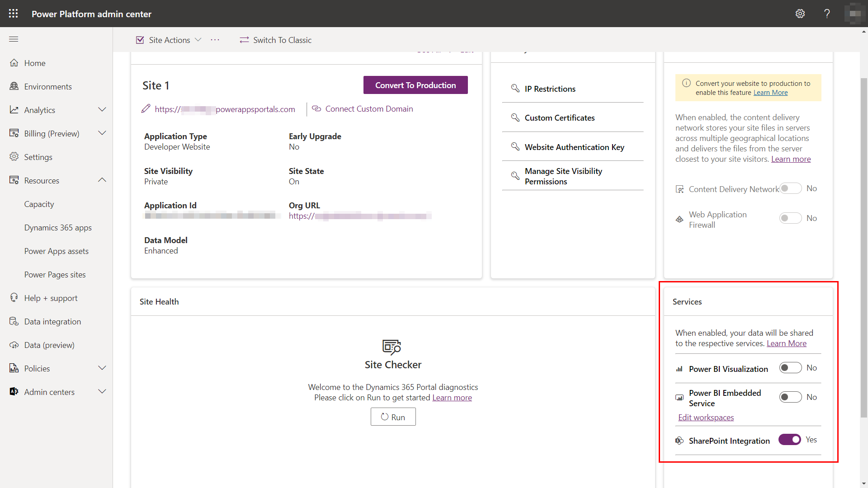Click the SharePoint Integration icon
Image resolution: width=868 pixels, height=488 pixels.
coord(679,440)
